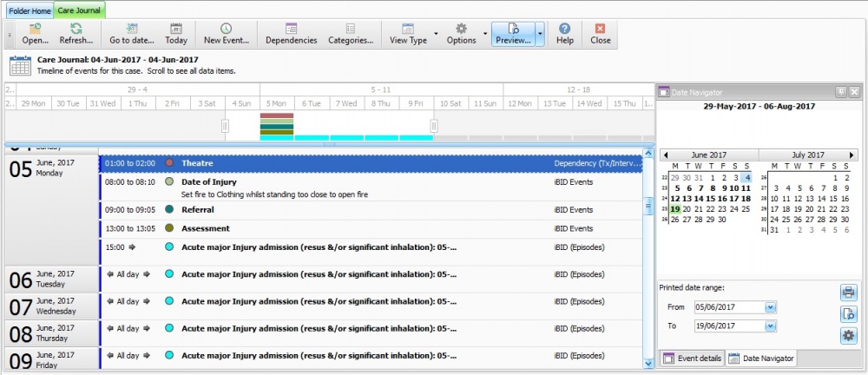Image resolution: width=868 pixels, height=375 pixels.
Task: Open the Dependencies view
Action: [291, 34]
